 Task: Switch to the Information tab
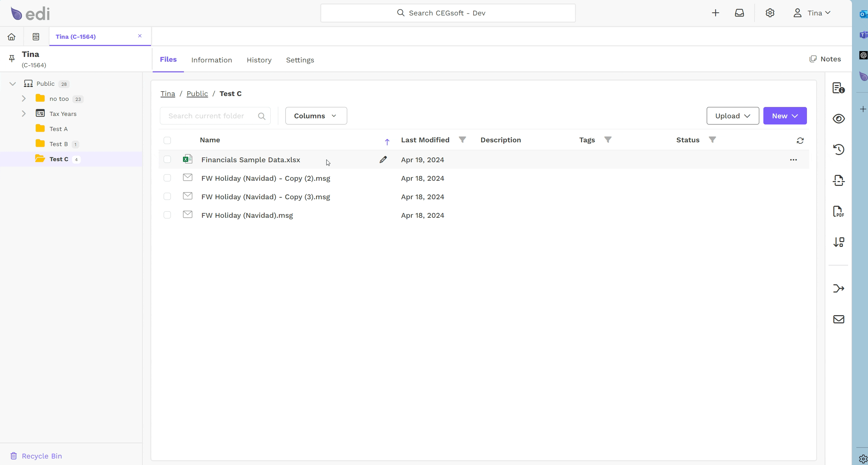212,60
